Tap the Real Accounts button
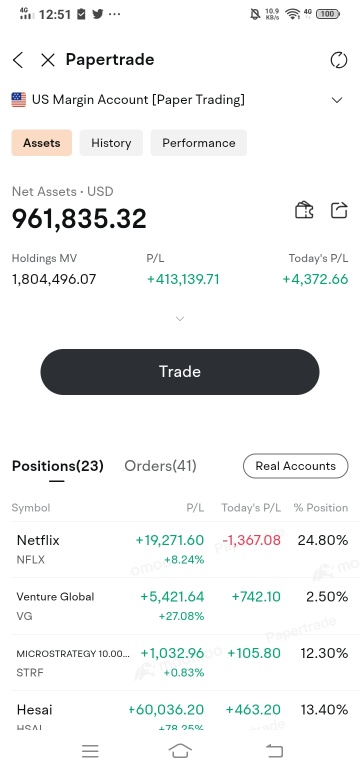The image size is (360, 772). [x=295, y=466]
